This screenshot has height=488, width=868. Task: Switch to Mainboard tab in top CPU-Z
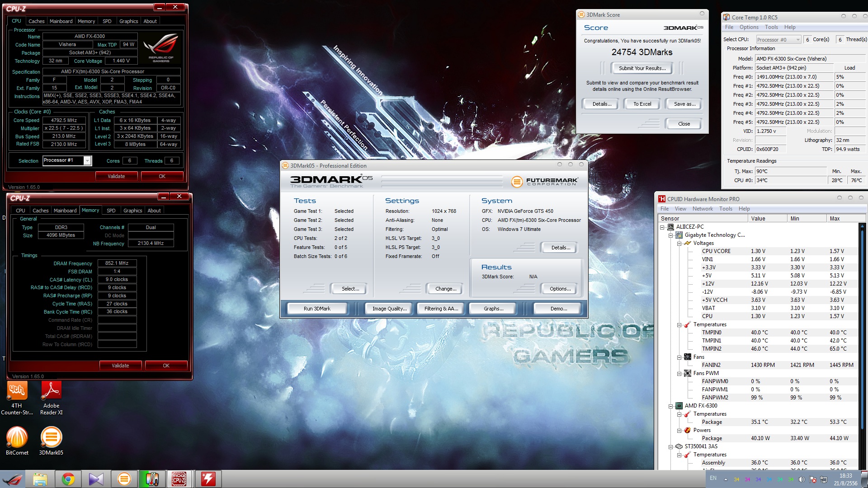point(61,21)
